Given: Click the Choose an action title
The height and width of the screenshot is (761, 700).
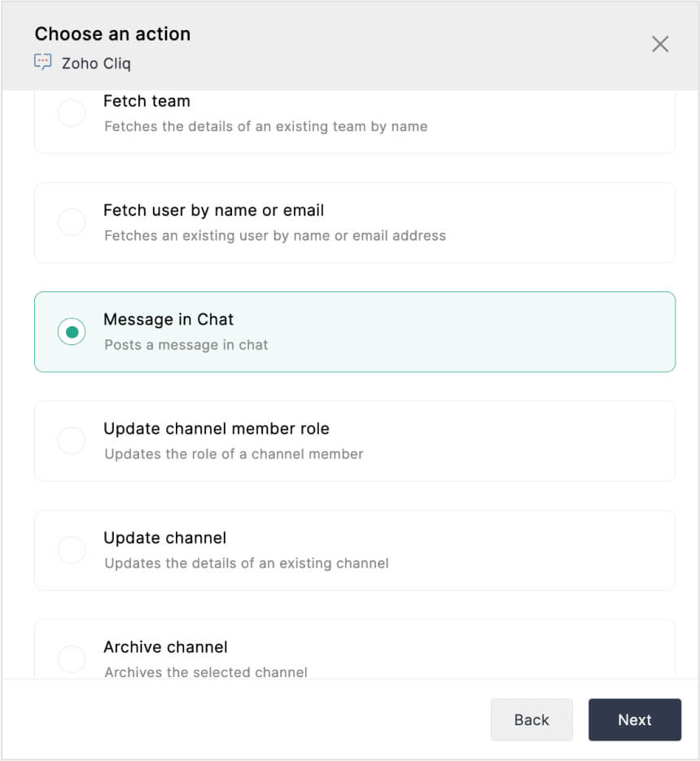Looking at the screenshot, I should [112, 34].
